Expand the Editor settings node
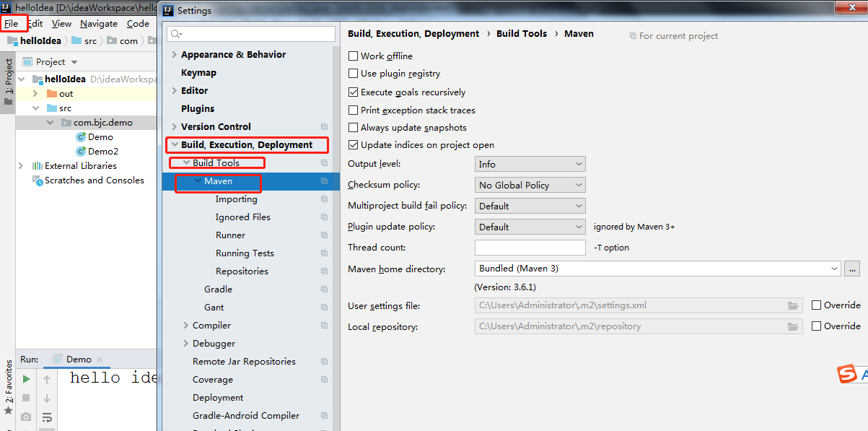This screenshot has width=868, height=431. 174,91
